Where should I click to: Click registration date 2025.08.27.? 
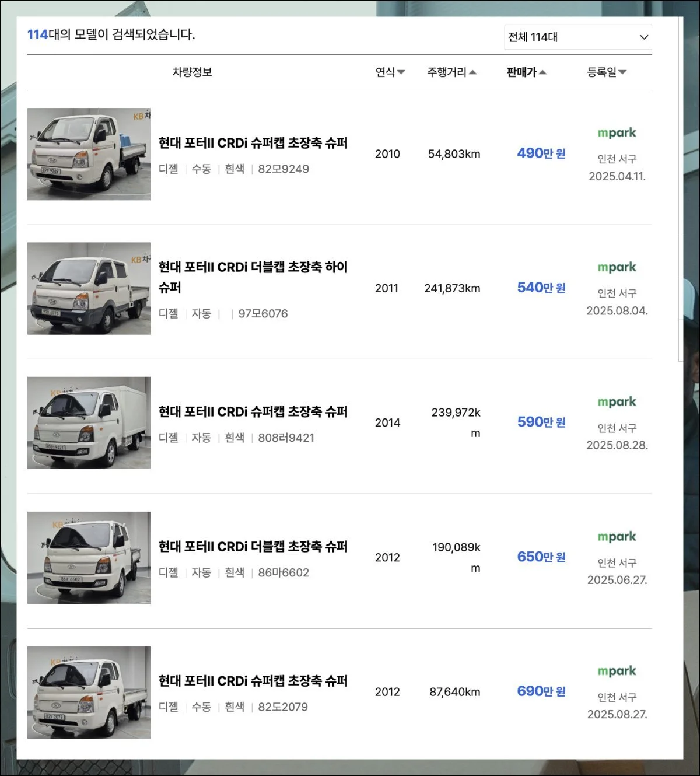point(617,714)
